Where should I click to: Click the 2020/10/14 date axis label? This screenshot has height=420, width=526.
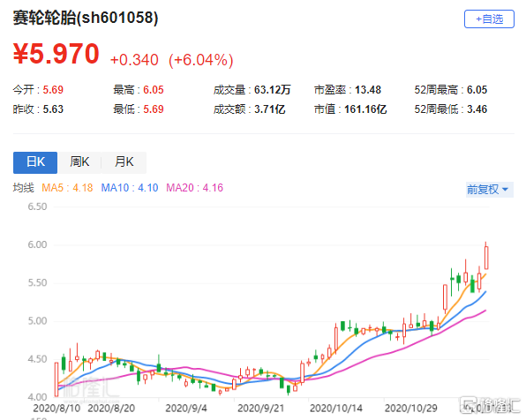point(335,409)
